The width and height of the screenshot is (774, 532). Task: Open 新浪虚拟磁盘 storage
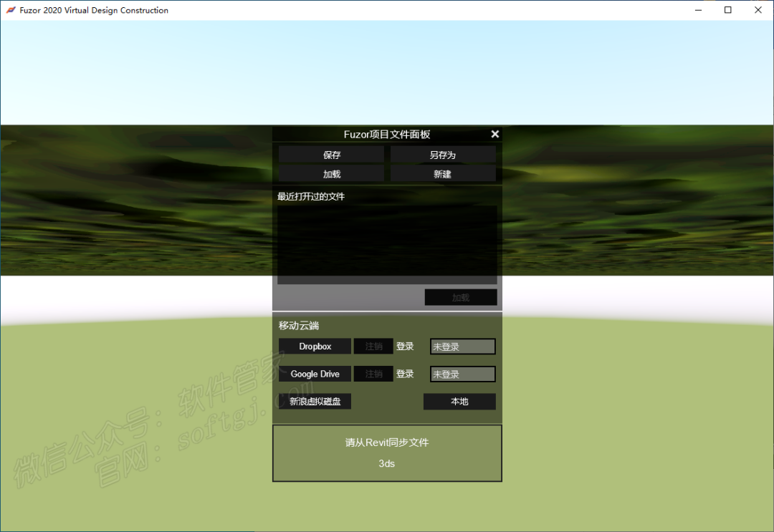click(315, 402)
